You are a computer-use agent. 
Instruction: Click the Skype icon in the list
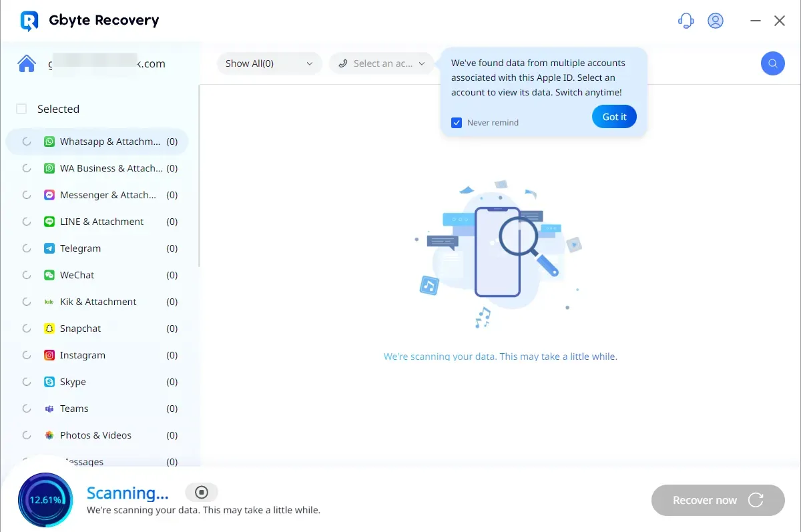point(49,382)
